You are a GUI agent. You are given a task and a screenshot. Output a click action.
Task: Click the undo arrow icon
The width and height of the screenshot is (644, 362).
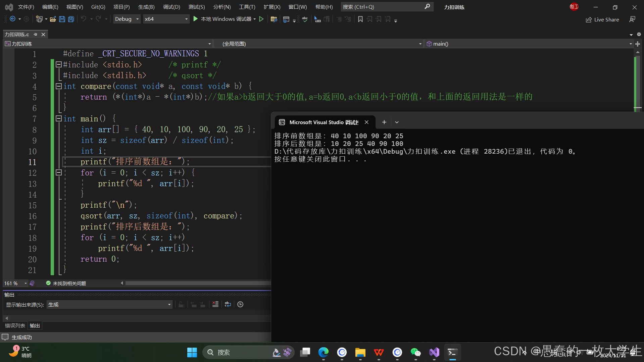84,19
